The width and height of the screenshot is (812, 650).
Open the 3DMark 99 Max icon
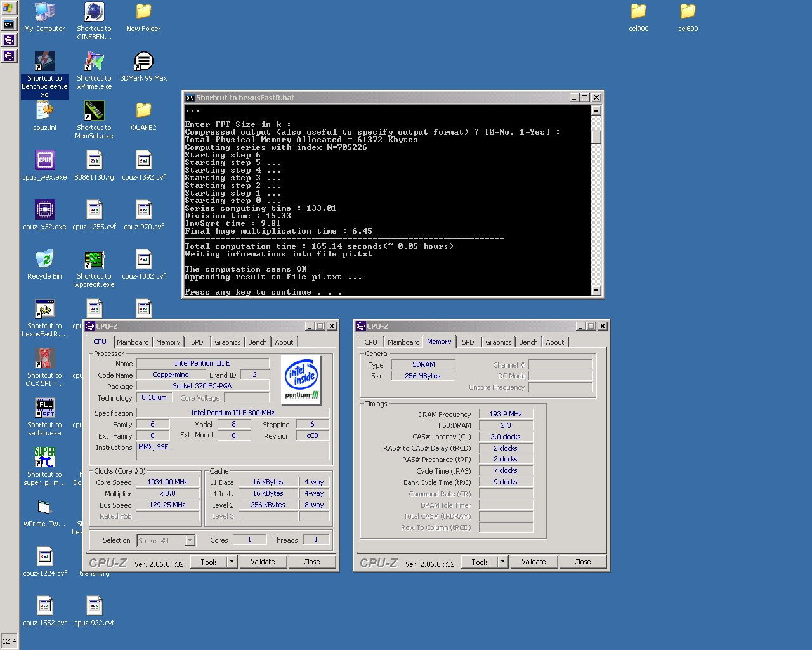(x=143, y=67)
